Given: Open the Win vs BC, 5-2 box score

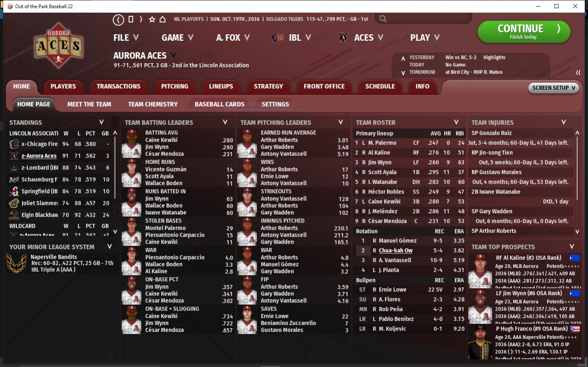Looking at the screenshot, I should click(x=461, y=58).
